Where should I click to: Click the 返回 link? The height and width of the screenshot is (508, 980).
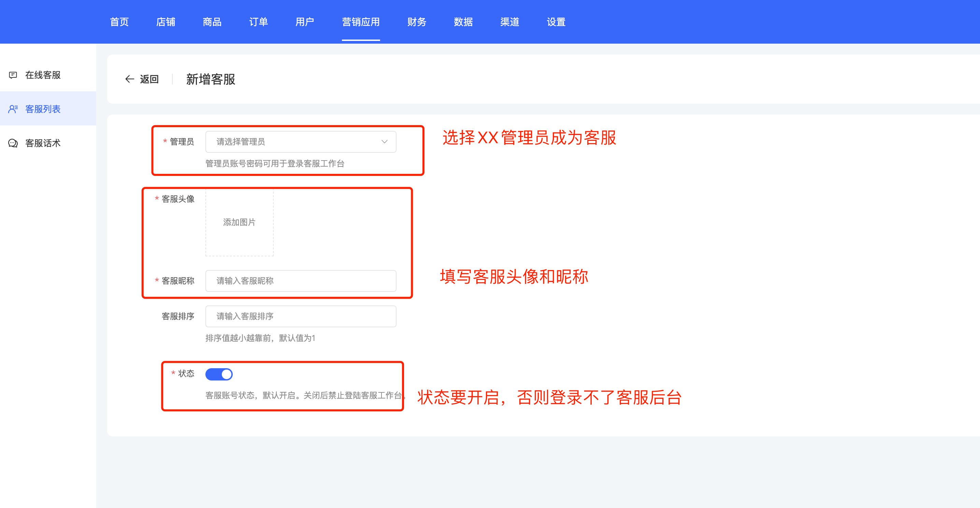(x=149, y=79)
